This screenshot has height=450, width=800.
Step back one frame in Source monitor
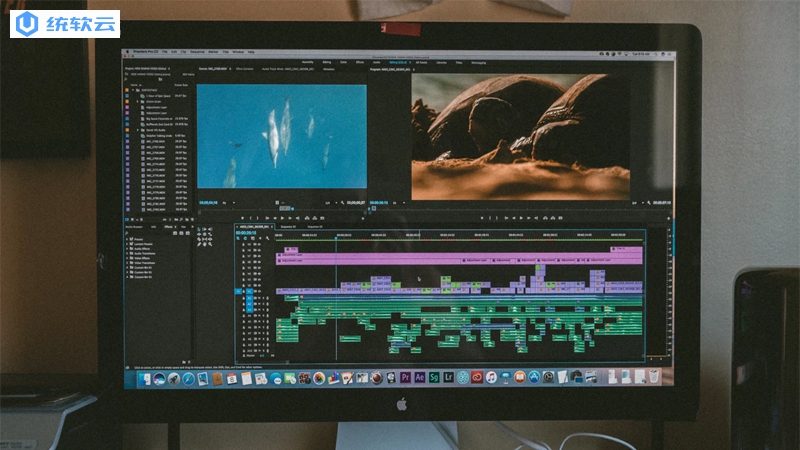[275, 218]
